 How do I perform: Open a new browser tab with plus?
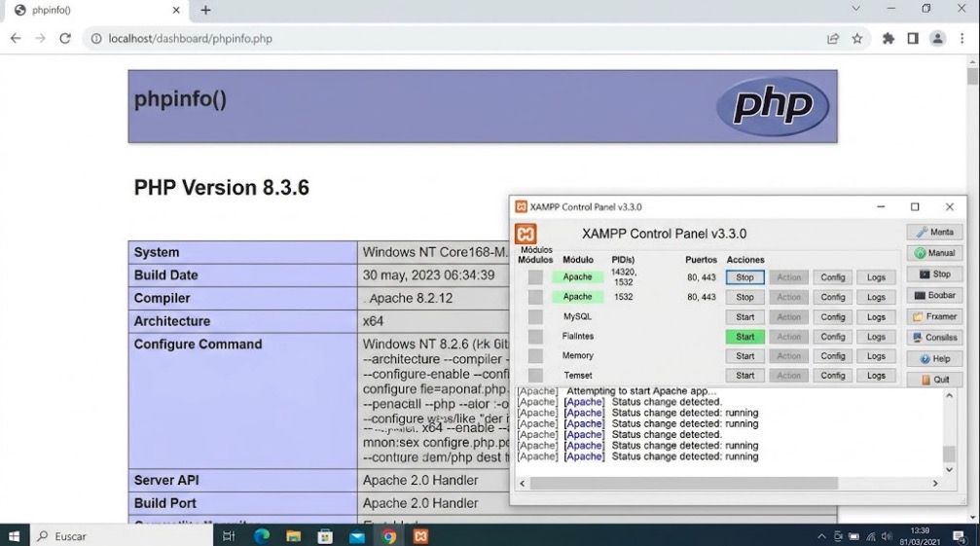pyautogui.click(x=205, y=10)
